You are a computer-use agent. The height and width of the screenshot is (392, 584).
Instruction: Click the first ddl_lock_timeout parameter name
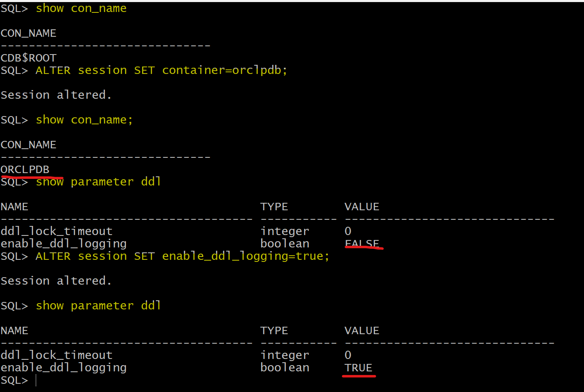(57, 231)
